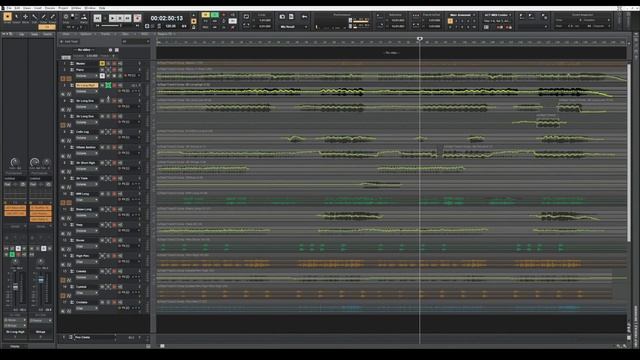Screen dimensions: 640x360
Task: Click the green button beside loop toggle
Action: click(215, 15)
